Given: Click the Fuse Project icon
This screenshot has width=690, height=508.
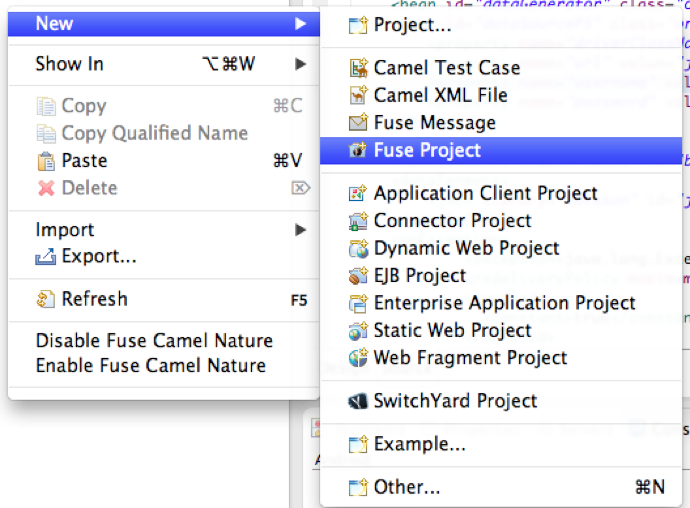Looking at the screenshot, I should (x=358, y=150).
